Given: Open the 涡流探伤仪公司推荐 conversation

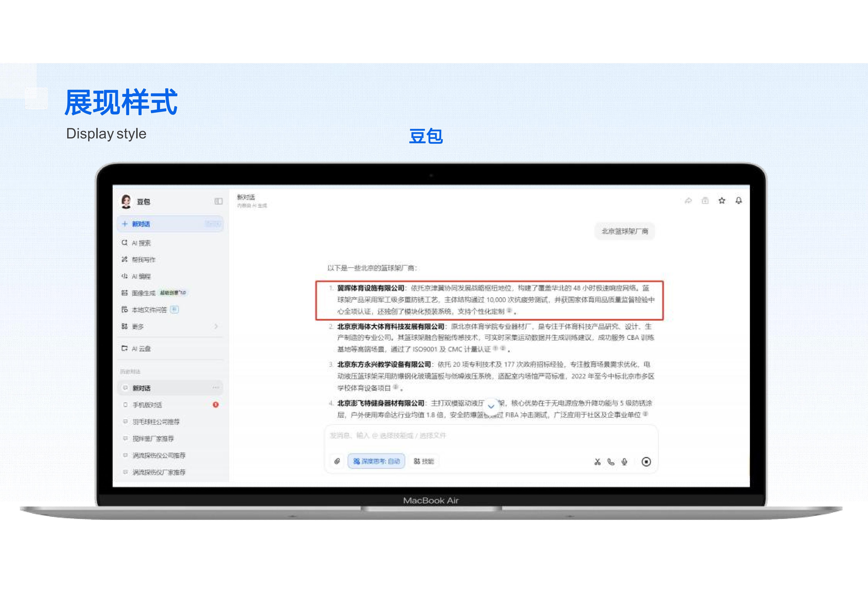Looking at the screenshot, I should click(x=159, y=456).
